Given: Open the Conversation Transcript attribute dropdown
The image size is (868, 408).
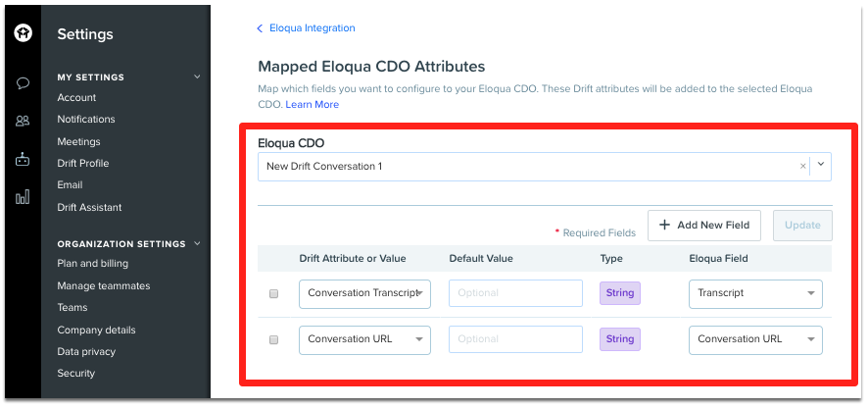Looking at the screenshot, I should point(364,294).
